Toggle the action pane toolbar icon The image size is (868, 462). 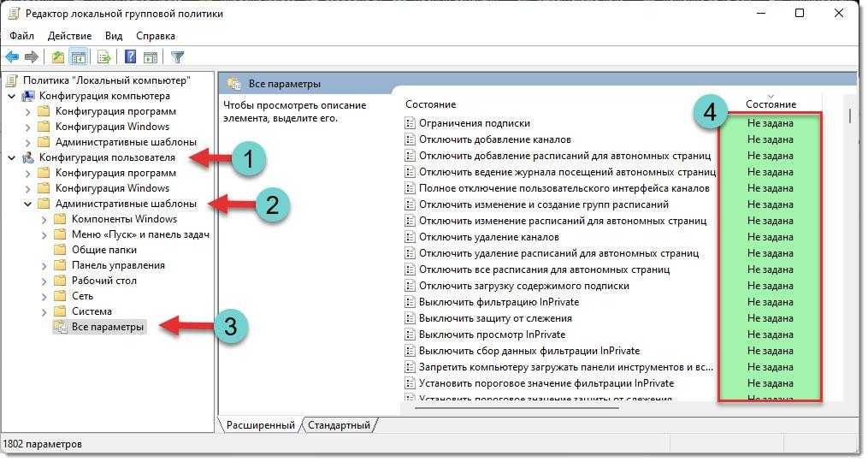[x=150, y=57]
